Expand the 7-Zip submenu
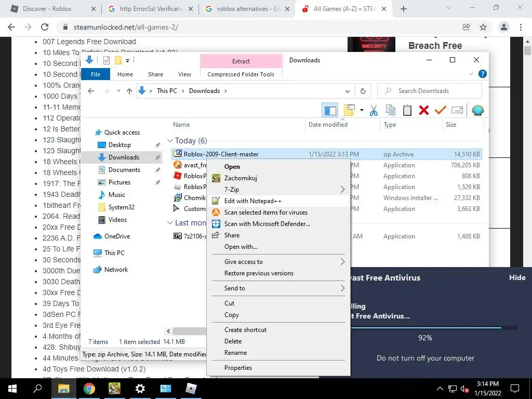532x399 pixels. pos(278,189)
